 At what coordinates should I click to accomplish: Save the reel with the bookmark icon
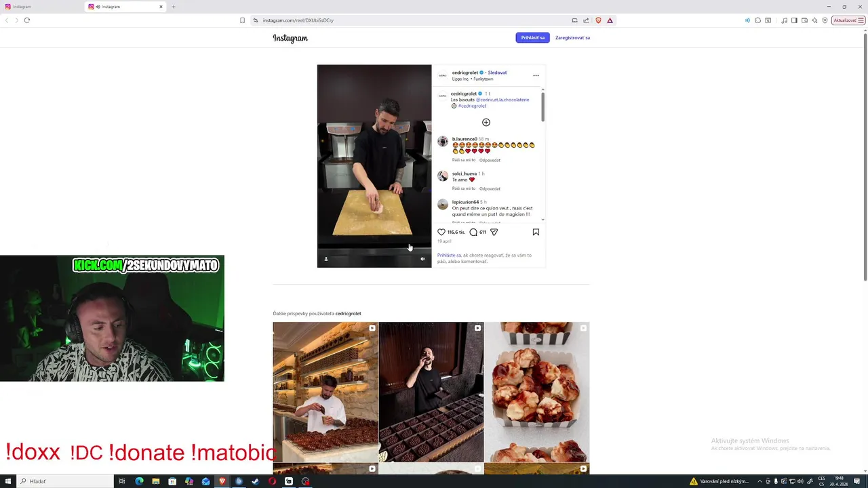[536, 232]
